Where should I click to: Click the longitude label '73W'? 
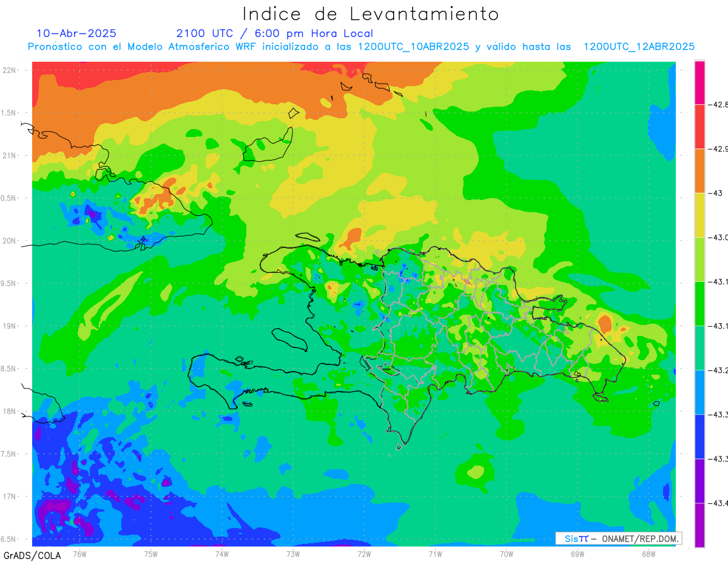coord(293,554)
